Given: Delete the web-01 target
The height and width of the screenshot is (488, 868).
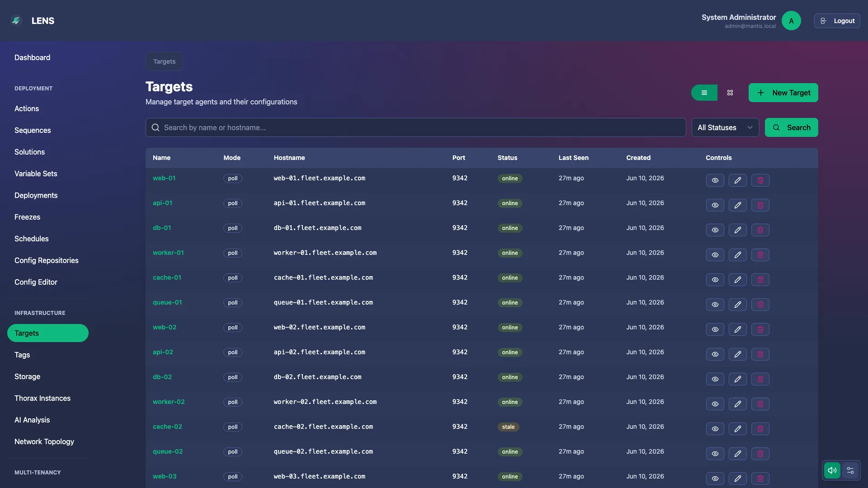Looking at the screenshot, I should [x=760, y=180].
